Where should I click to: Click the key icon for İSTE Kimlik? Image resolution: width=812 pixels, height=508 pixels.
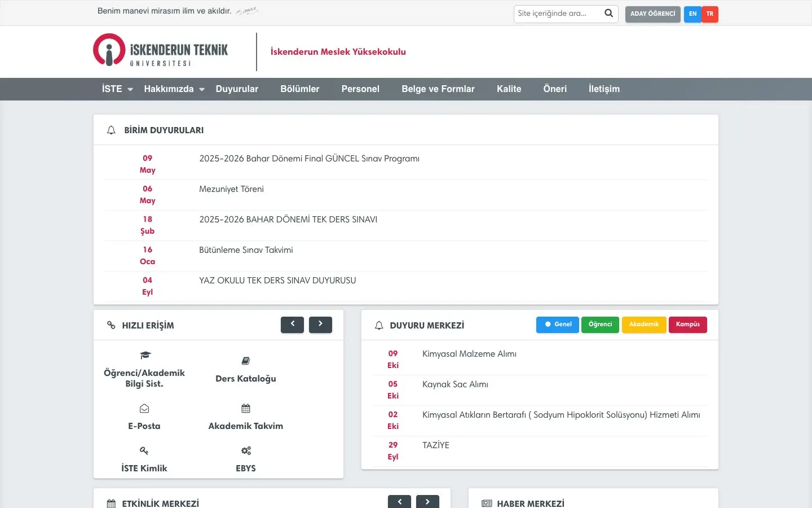(x=144, y=450)
